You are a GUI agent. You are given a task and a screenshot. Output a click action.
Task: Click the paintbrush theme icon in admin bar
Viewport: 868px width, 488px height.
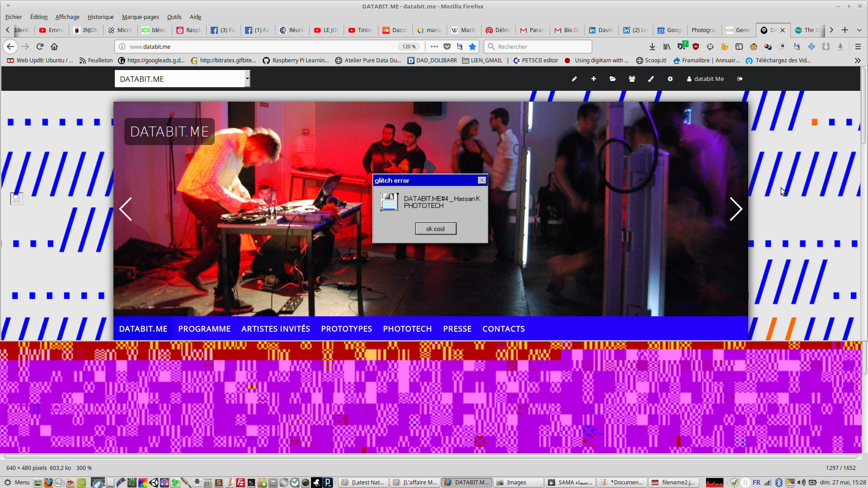click(651, 79)
